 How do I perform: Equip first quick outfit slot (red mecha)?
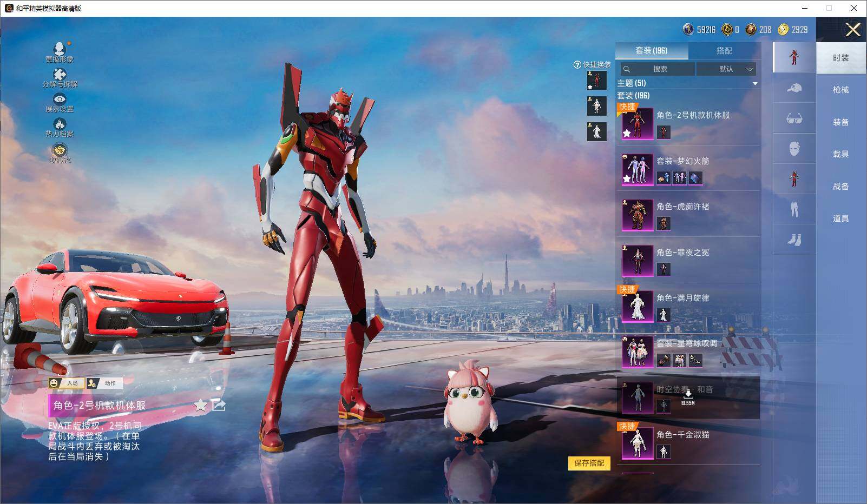click(597, 80)
